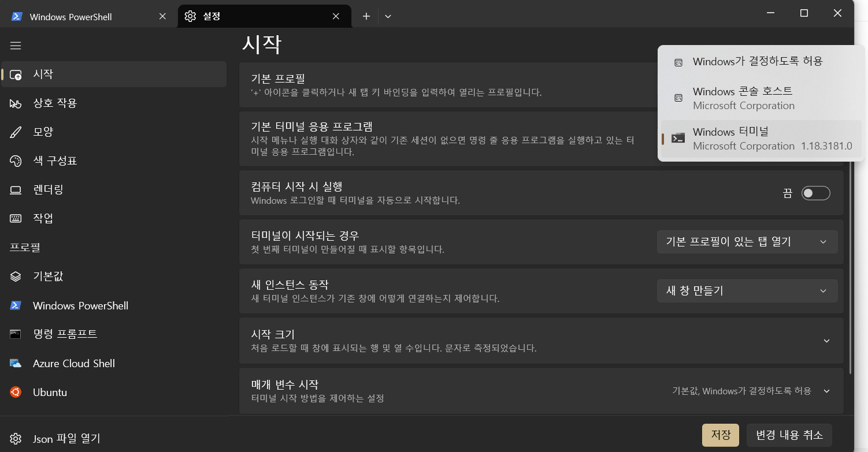Toggle 컴퓨터 시작 시 실행 switch
The width and height of the screenshot is (868, 452).
[x=815, y=193]
